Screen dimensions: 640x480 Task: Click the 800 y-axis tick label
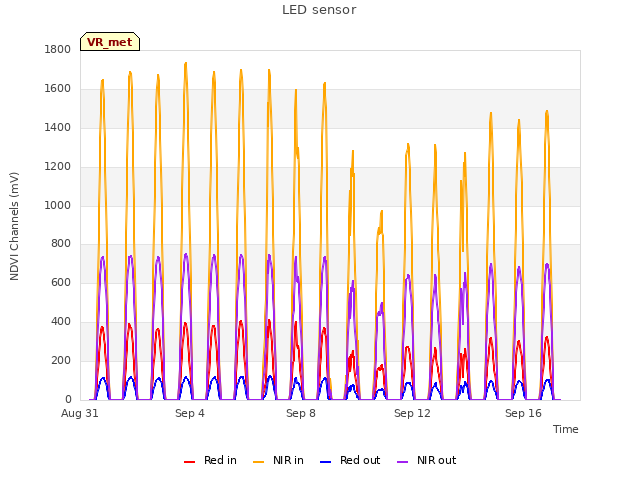tap(61, 244)
